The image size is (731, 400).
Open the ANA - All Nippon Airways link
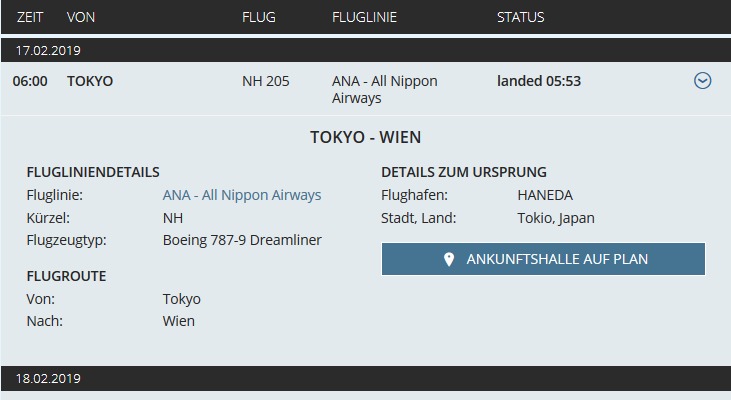pos(242,195)
